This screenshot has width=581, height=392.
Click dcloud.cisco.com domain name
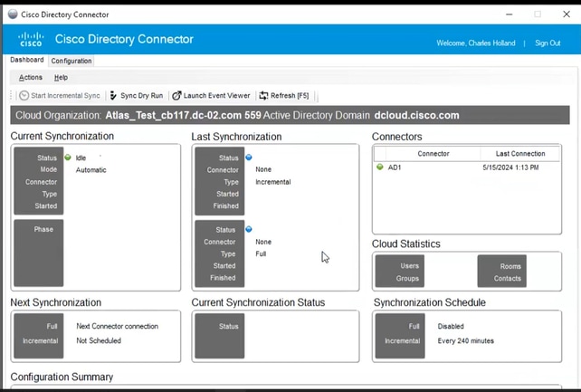[416, 115]
